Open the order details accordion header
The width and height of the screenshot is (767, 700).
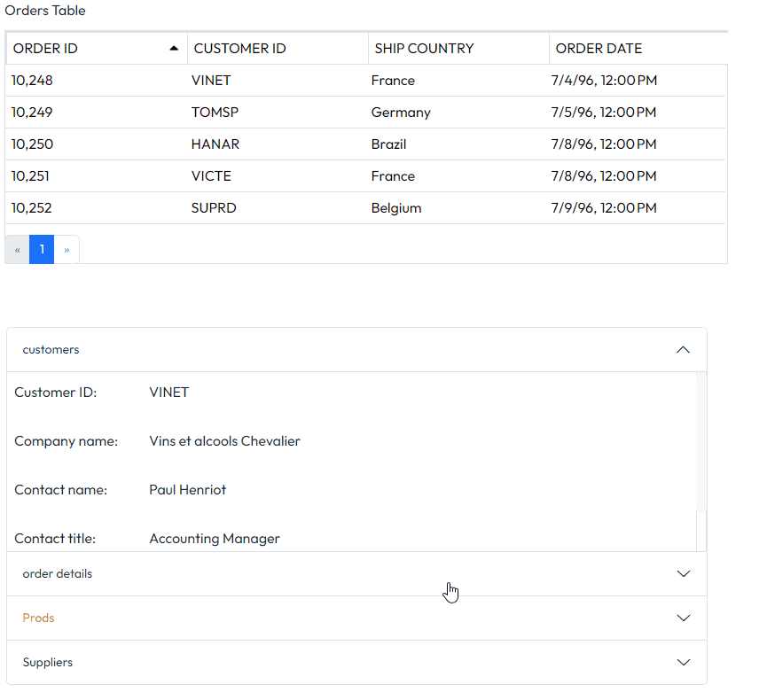(x=356, y=573)
